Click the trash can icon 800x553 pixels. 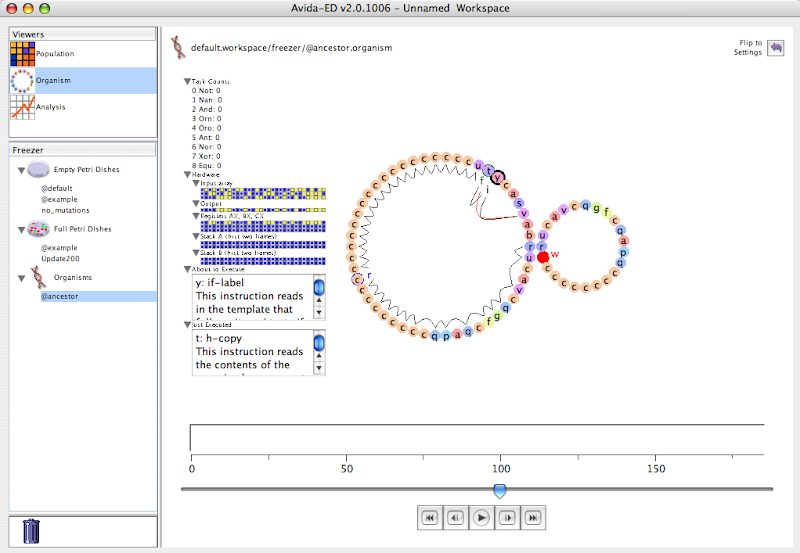tap(32, 530)
